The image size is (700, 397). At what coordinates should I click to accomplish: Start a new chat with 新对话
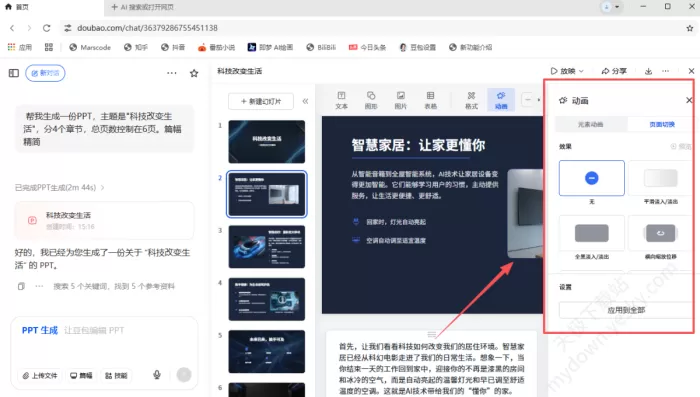coord(45,73)
